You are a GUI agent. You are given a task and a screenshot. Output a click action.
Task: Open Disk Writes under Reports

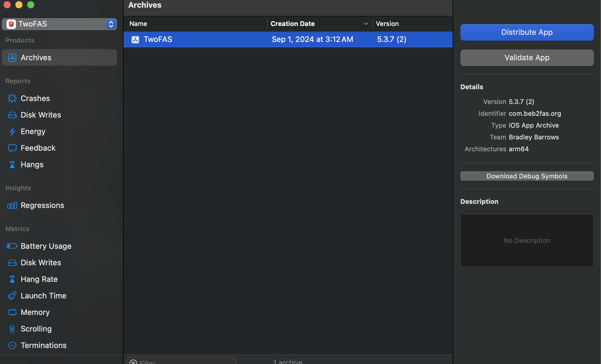coord(59,115)
